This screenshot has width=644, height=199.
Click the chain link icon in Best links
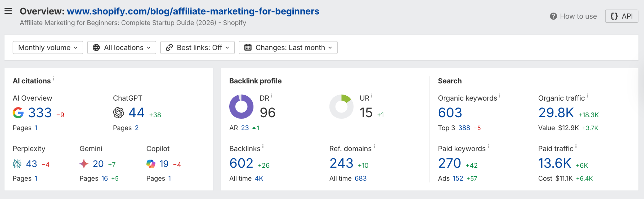169,47
